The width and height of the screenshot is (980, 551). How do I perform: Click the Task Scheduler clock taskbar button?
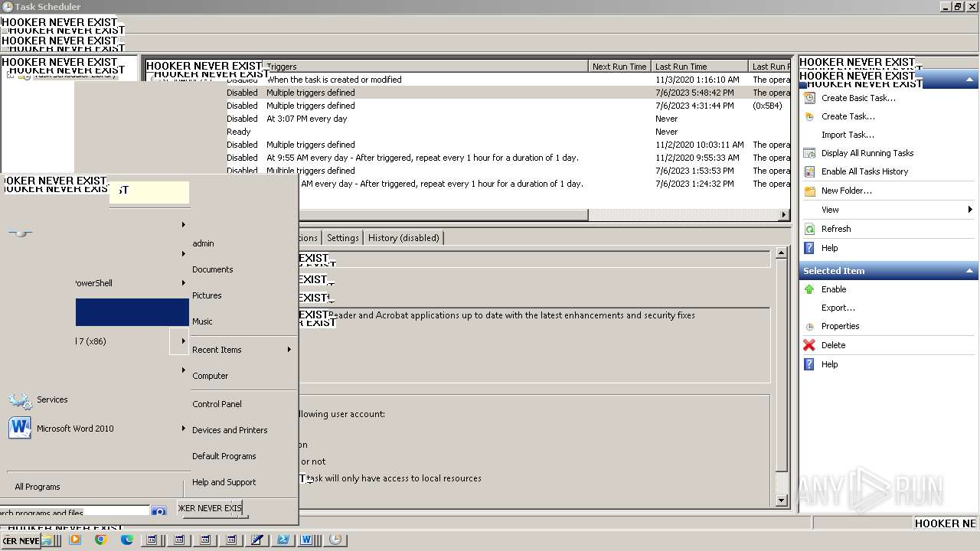pos(335,540)
